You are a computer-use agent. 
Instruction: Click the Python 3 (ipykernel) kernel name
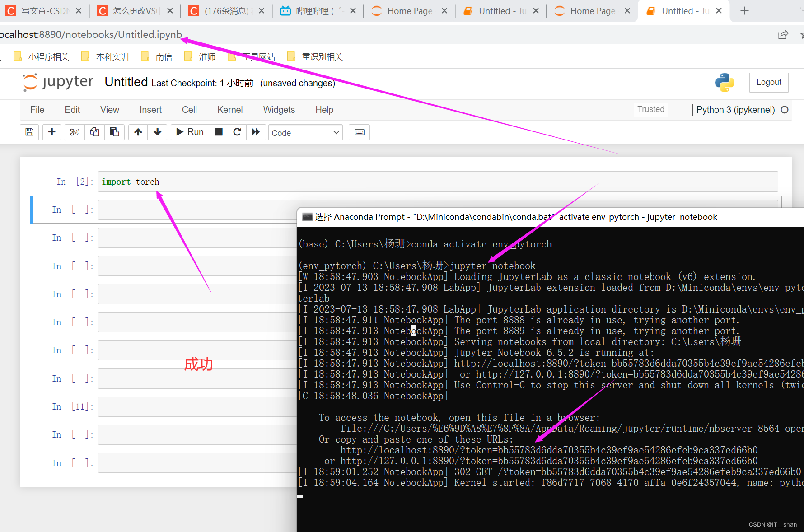[735, 110]
